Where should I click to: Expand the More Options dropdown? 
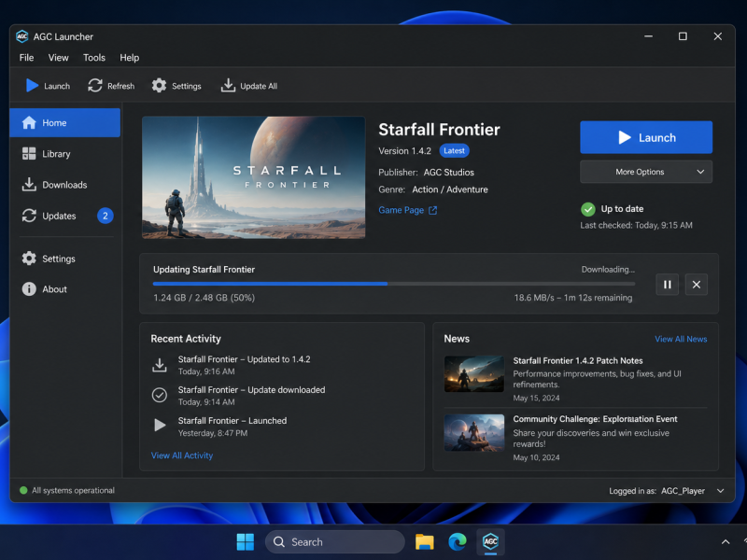pos(646,172)
